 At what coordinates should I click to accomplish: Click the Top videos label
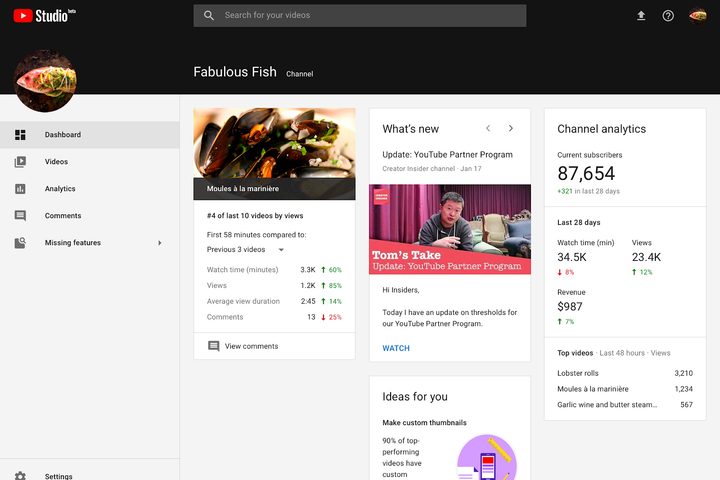click(575, 353)
